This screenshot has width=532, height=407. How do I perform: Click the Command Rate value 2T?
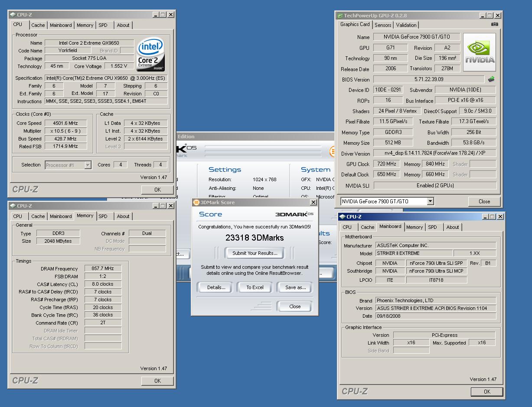[x=103, y=323]
